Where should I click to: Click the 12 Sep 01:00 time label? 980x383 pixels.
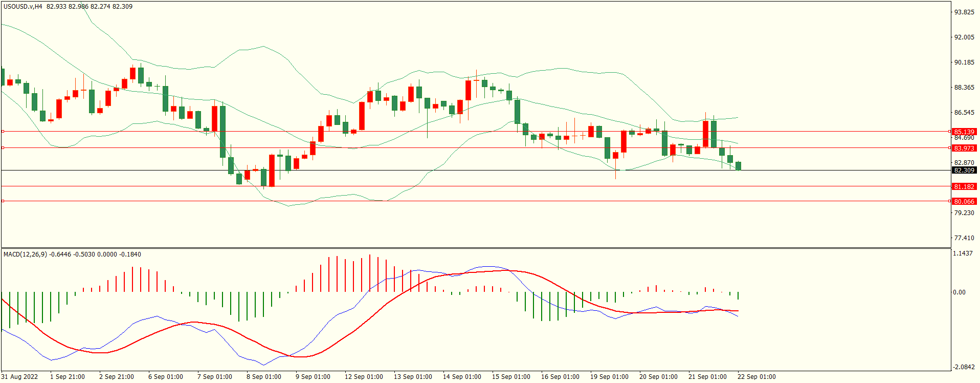pyautogui.click(x=364, y=376)
